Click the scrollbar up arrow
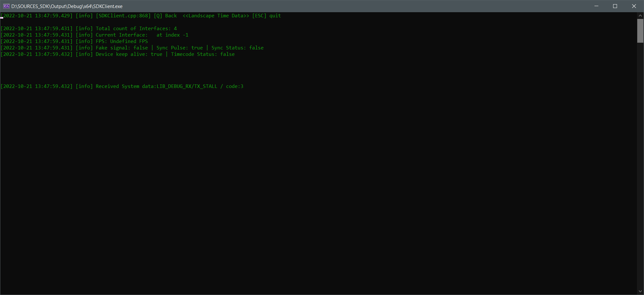644x295 pixels. (x=640, y=15)
